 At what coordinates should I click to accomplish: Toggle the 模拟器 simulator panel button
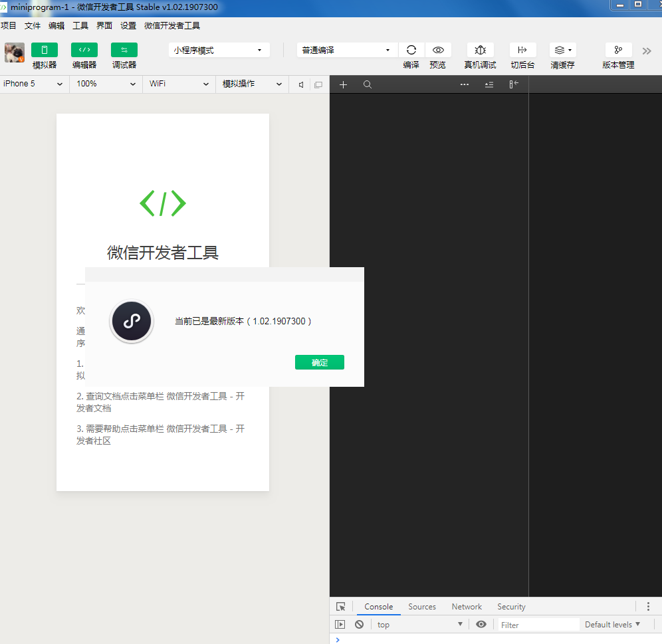click(45, 50)
